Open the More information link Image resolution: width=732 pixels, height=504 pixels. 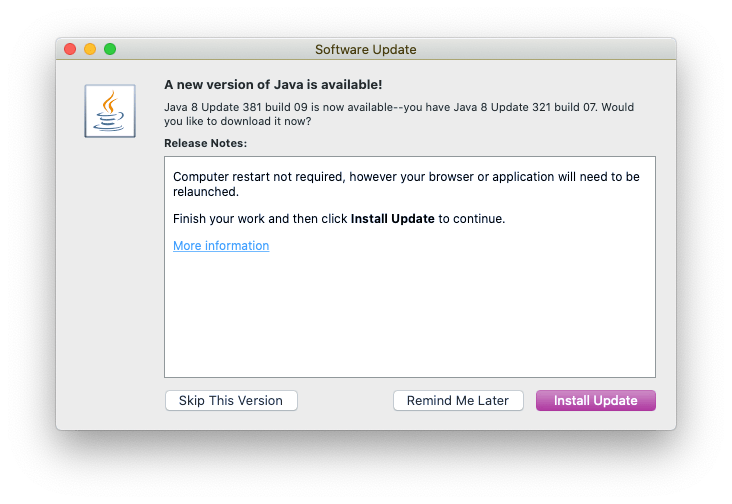(221, 246)
